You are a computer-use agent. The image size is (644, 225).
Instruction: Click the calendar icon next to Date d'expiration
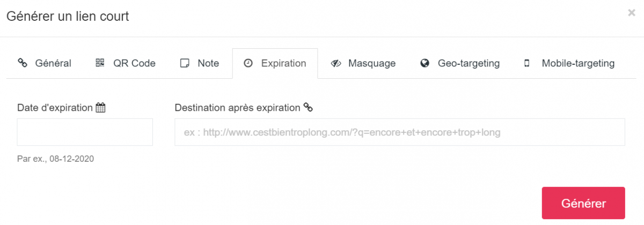[x=100, y=108]
